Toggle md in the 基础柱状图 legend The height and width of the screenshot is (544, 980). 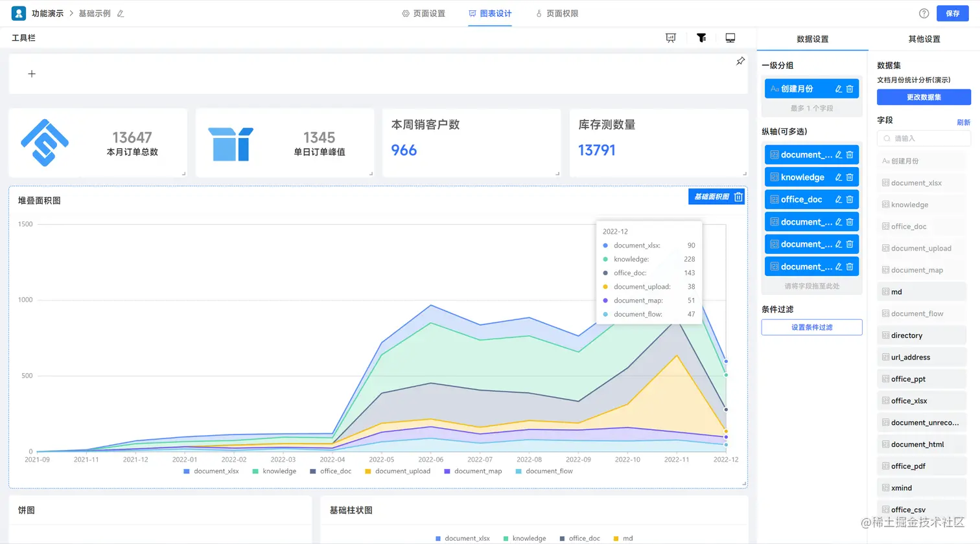click(623, 539)
